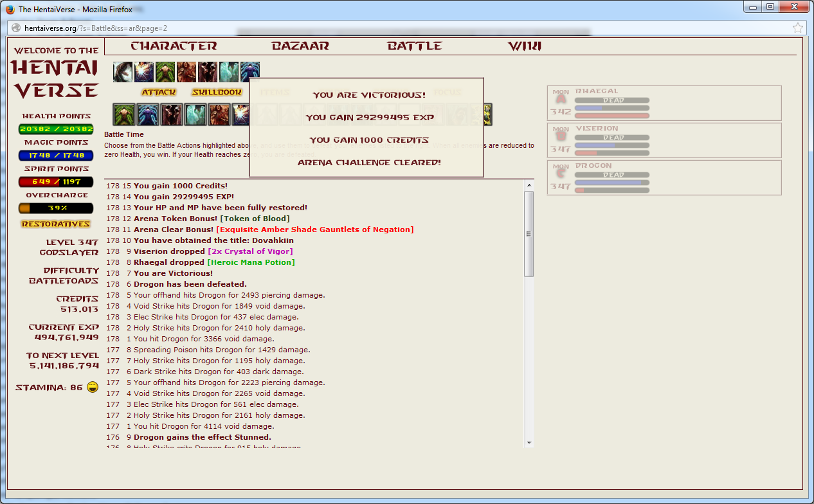Click the Current EXP value 494,761,949
Viewport: 814px width, 504px height.
tap(67, 337)
